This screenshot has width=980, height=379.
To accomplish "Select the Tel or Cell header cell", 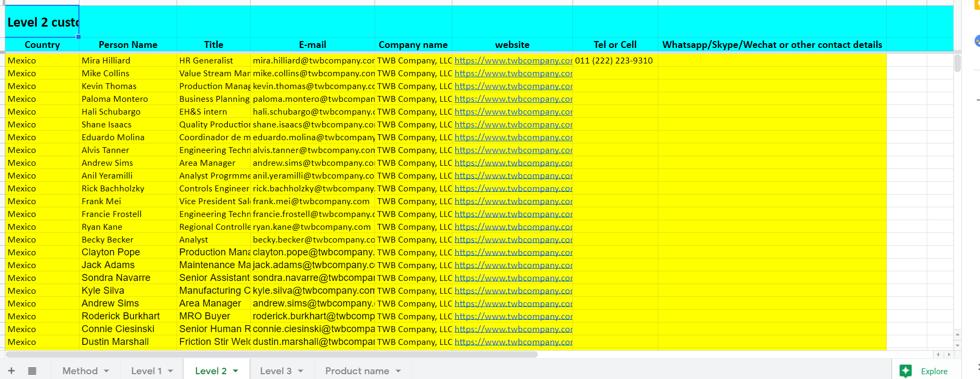I will pos(615,45).
